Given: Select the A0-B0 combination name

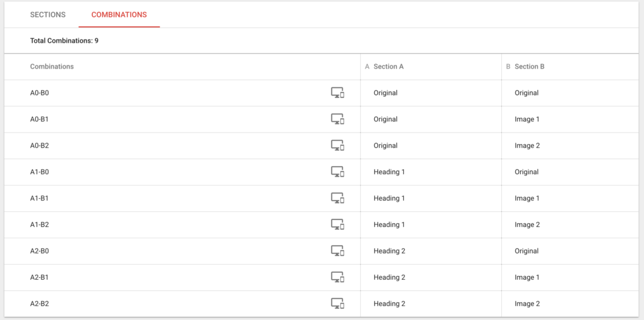Looking at the screenshot, I should pos(40,93).
